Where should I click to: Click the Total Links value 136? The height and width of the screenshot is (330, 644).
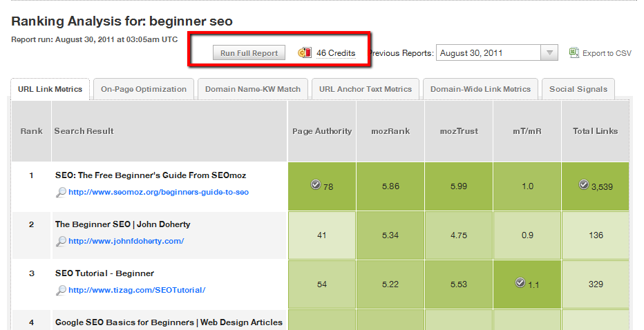[x=596, y=235]
